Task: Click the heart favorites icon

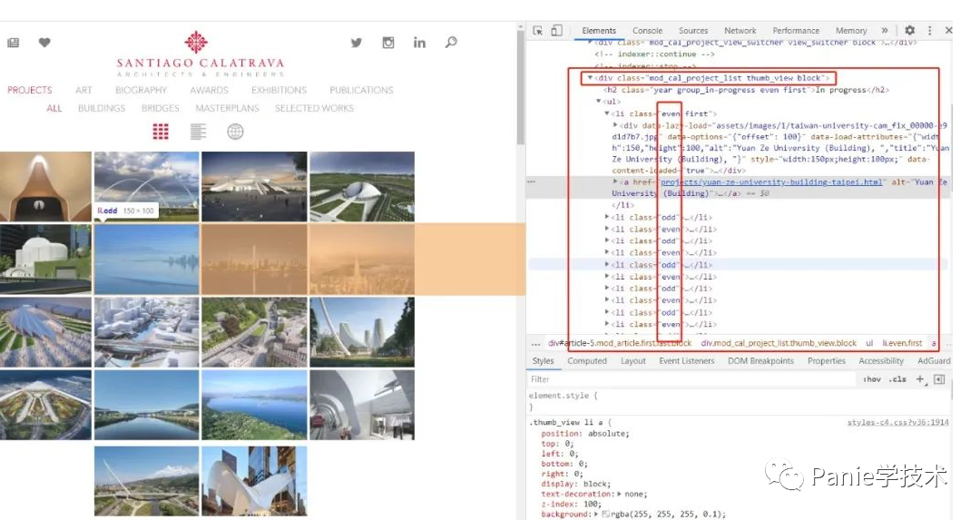Action: tap(44, 43)
